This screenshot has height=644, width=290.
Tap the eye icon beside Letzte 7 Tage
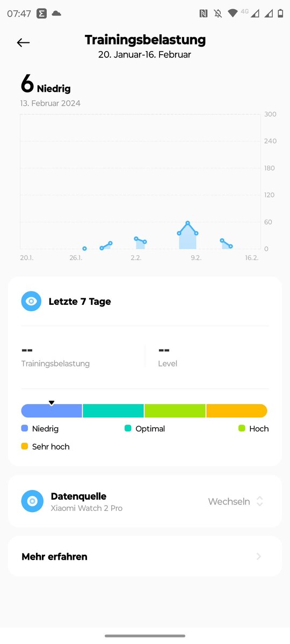point(31,302)
